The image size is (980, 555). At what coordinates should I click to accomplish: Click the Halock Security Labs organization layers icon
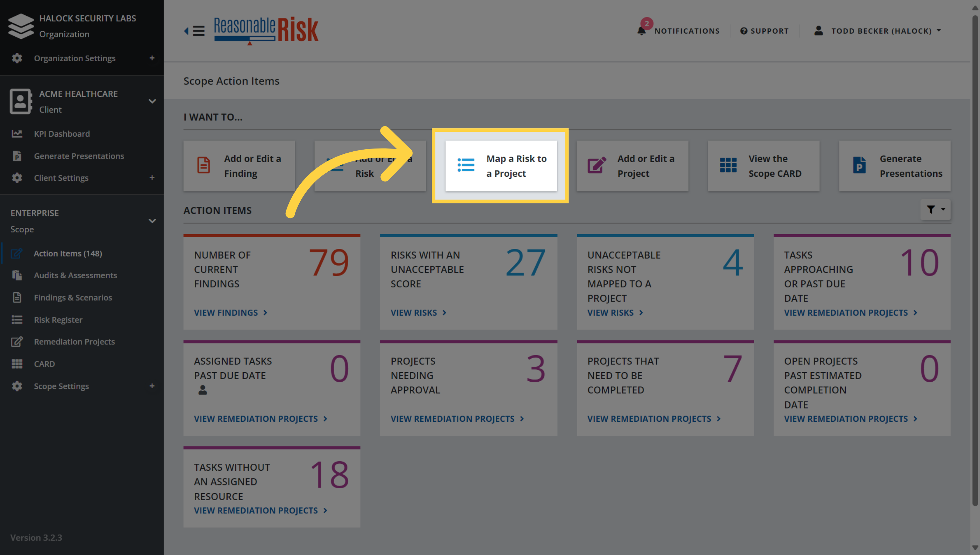pos(21,26)
